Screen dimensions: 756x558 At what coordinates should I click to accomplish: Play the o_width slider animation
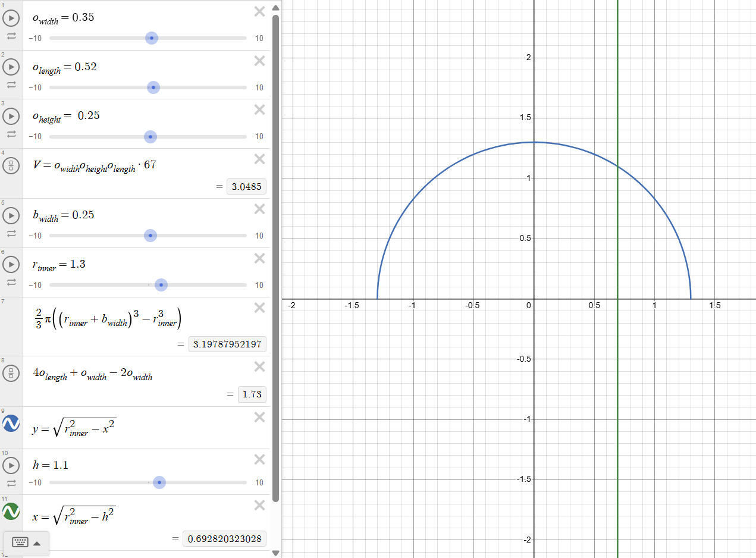coord(11,18)
